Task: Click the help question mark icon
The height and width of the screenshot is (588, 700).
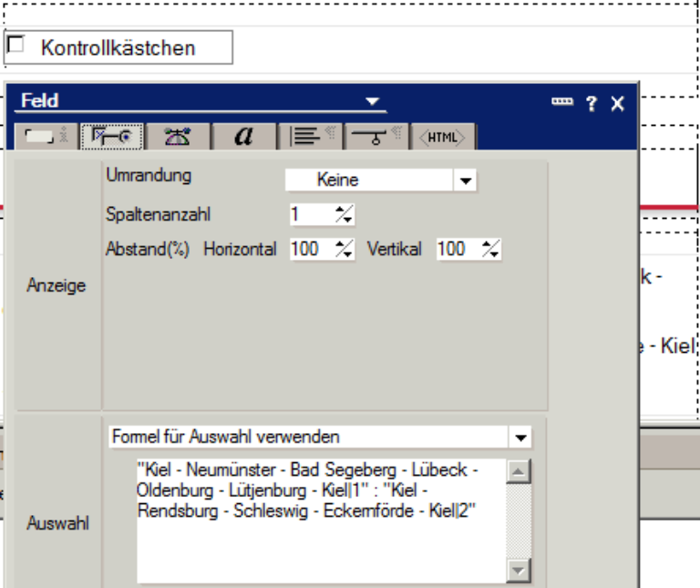Action: pos(592,104)
